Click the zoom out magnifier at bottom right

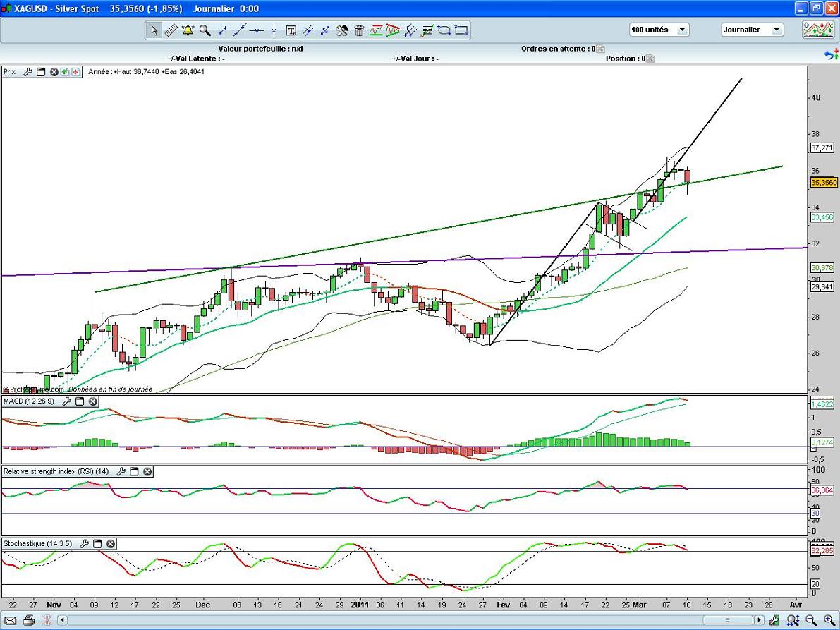pos(811,620)
